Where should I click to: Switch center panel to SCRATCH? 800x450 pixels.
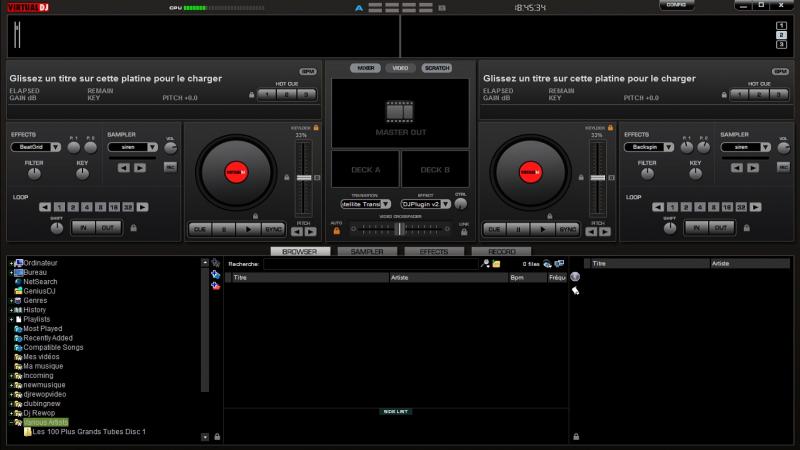pos(437,68)
